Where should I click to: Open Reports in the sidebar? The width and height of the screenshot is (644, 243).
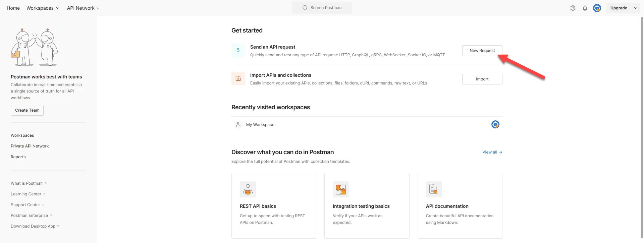18,157
